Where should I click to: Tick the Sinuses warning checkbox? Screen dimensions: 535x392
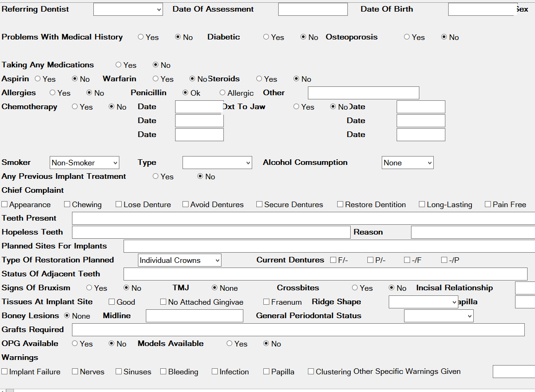tap(119, 372)
